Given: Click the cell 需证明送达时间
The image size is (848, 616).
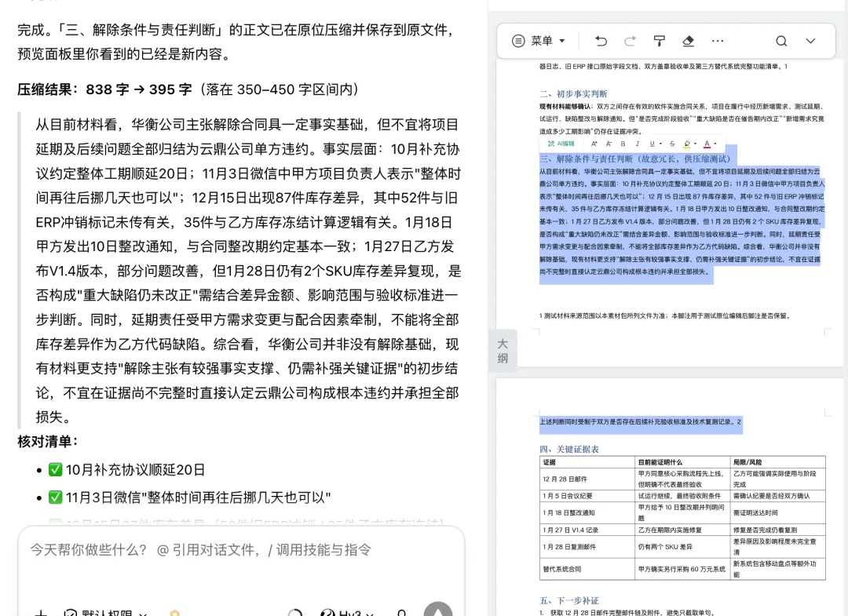Looking at the screenshot, I should (x=777, y=512).
